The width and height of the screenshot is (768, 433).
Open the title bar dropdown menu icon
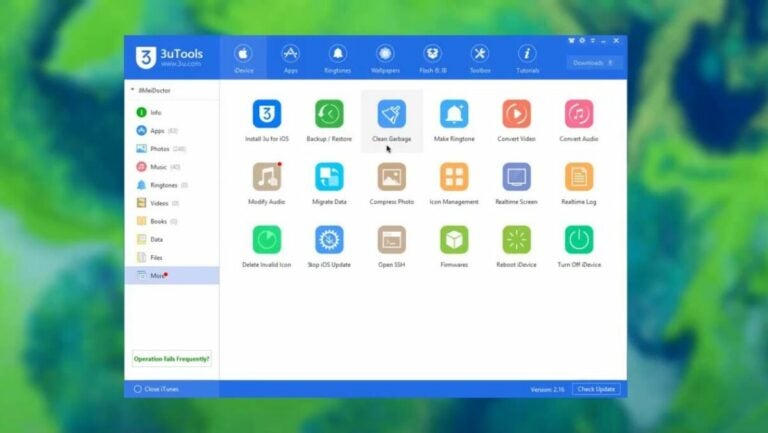tap(593, 41)
